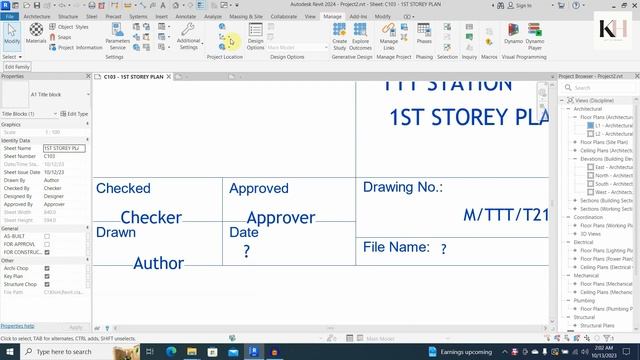This screenshot has width=640, height=360.
Task: Open Design Options dialog
Action: (256, 37)
